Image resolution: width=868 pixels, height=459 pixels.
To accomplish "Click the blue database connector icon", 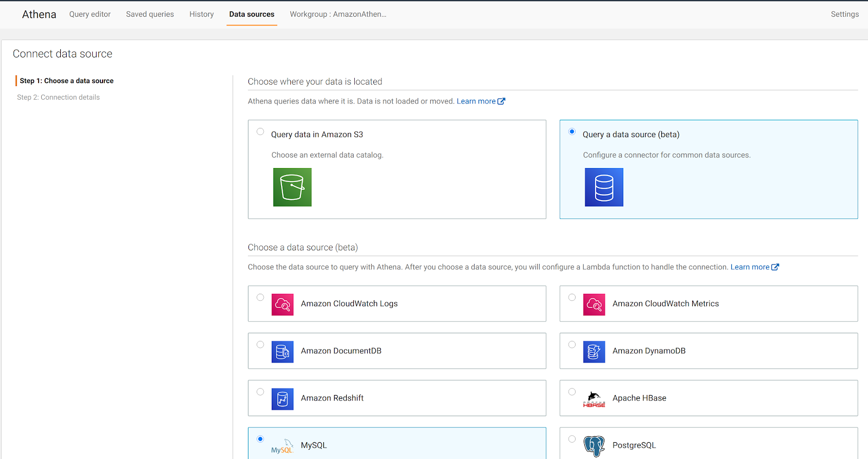I will pos(604,187).
